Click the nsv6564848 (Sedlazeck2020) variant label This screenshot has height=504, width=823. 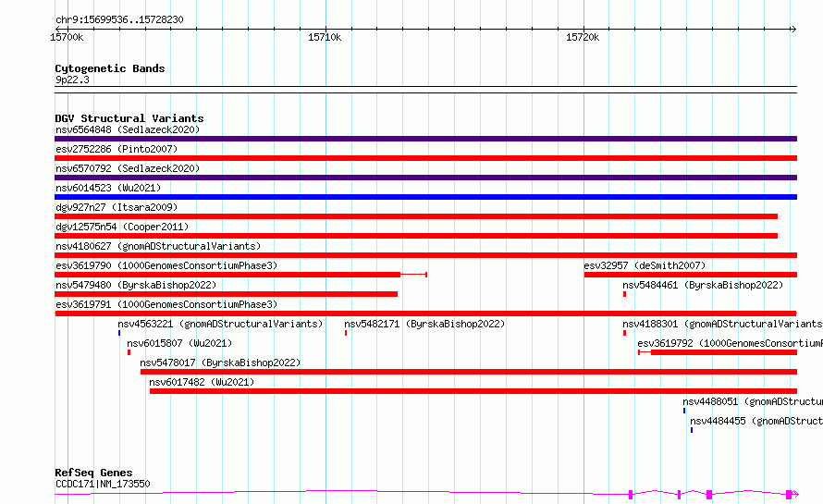click(128, 129)
